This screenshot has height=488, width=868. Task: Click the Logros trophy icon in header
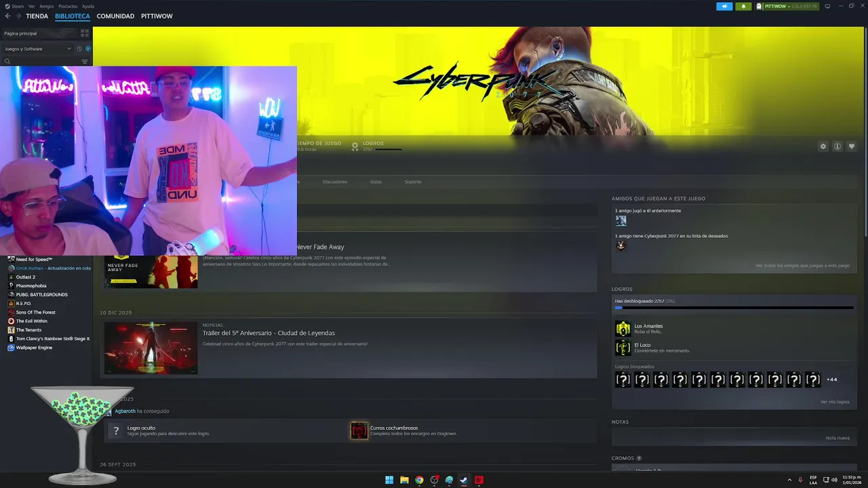point(355,146)
